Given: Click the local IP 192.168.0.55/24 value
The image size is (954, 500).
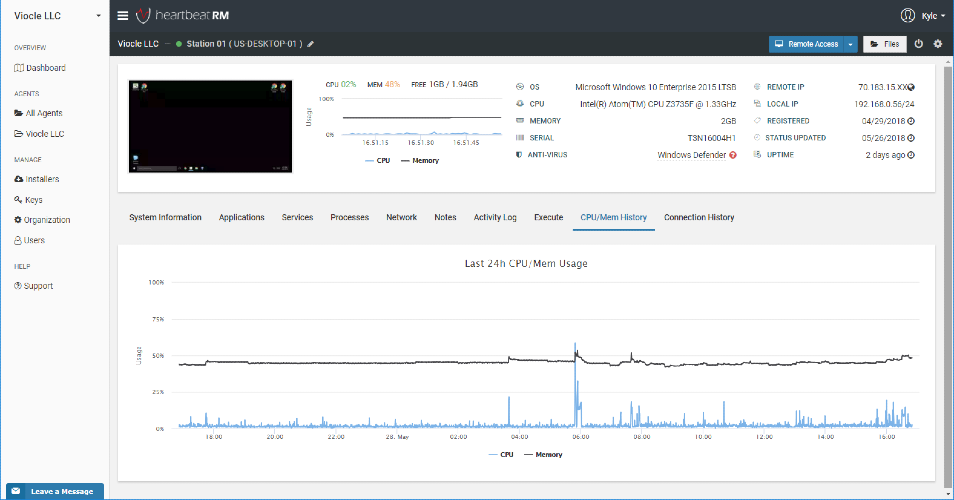Looking at the screenshot, I should point(884,104).
